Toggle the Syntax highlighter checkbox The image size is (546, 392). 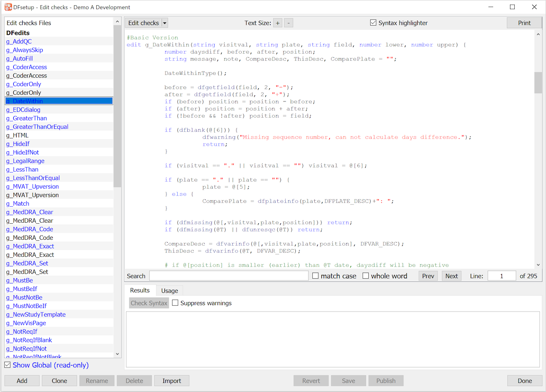pyautogui.click(x=373, y=23)
